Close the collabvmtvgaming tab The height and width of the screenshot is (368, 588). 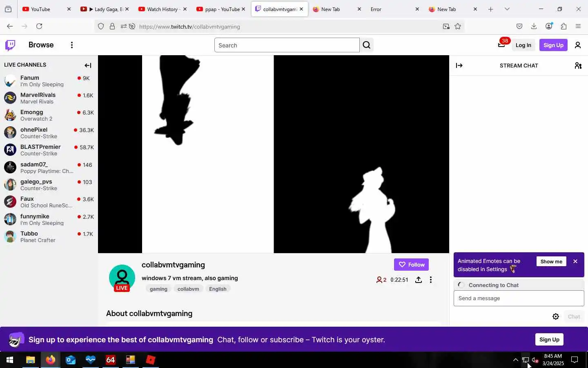pos(301,9)
